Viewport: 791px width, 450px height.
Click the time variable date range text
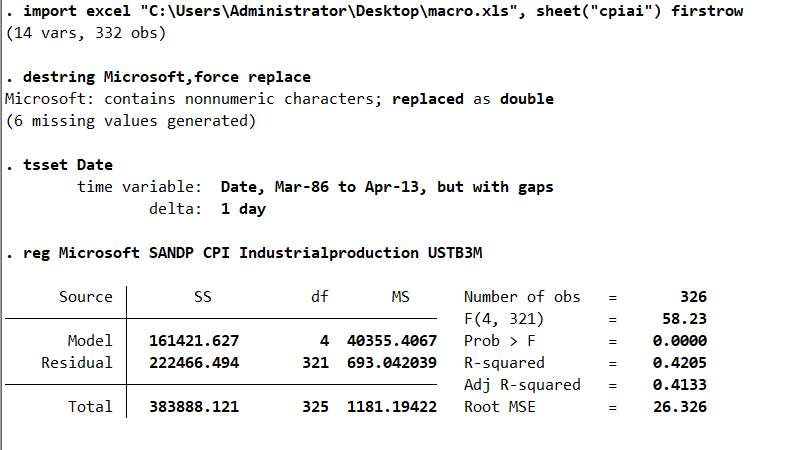[x=386, y=187]
